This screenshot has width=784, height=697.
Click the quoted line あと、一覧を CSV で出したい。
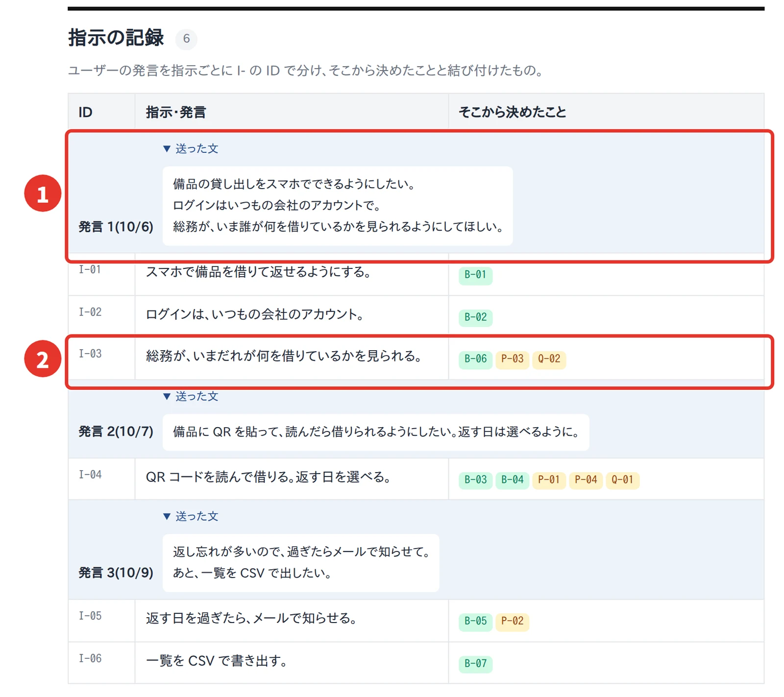click(253, 573)
